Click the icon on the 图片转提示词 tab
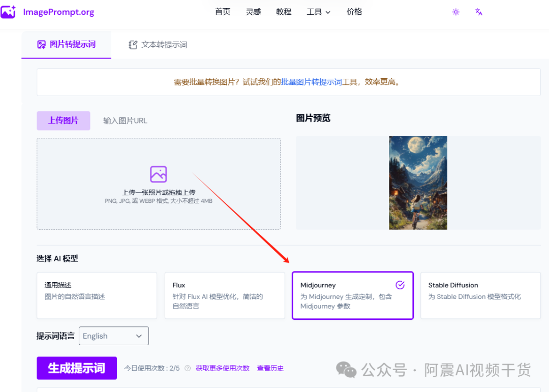 pyautogui.click(x=41, y=44)
